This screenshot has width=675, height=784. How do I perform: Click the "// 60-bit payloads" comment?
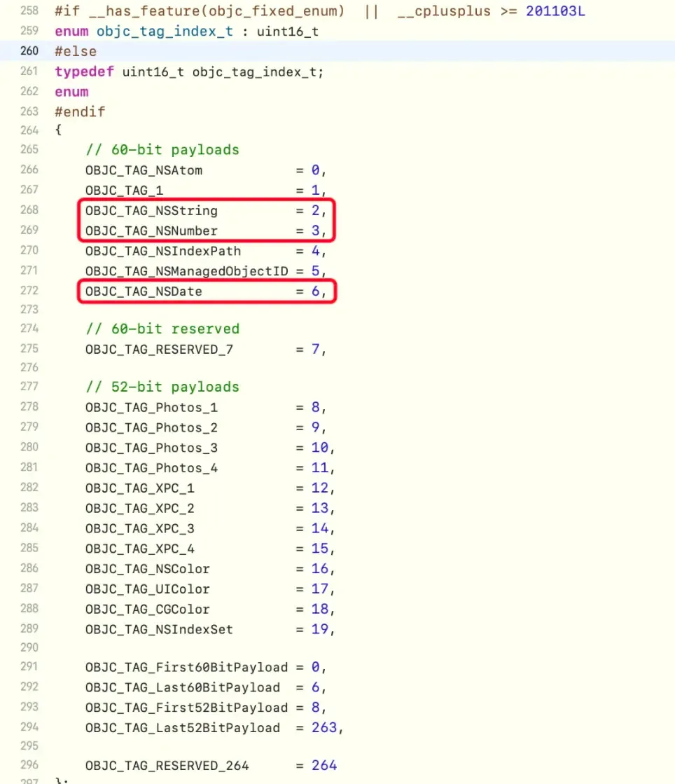coord(162,150)
